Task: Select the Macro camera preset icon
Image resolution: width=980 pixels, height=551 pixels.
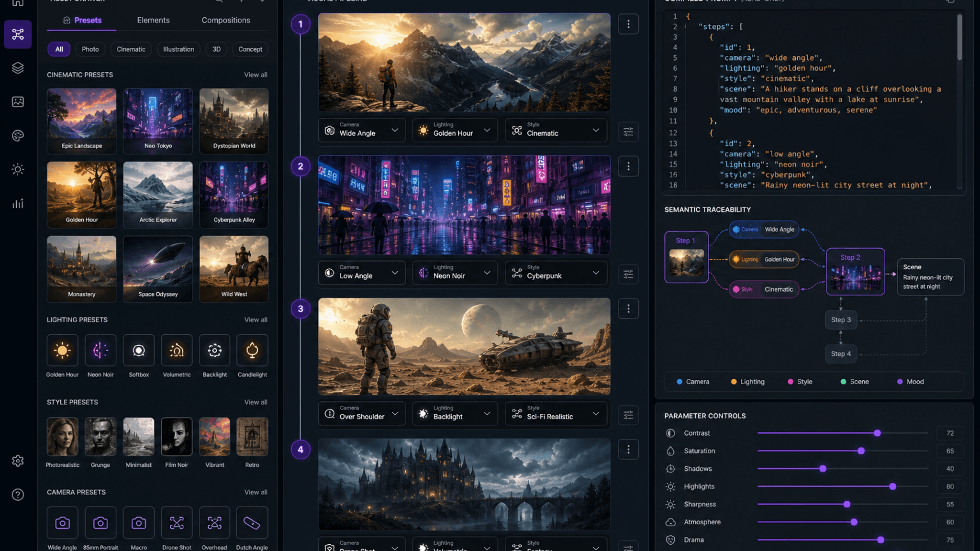Action: click(139, 523)
